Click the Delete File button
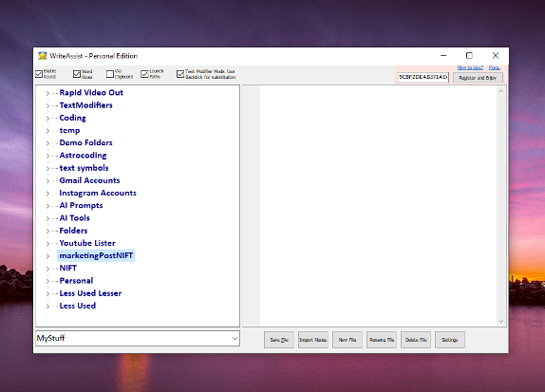The height and width of the screenshot is (392, 545). pyautogui.click(x=416, y=340)
